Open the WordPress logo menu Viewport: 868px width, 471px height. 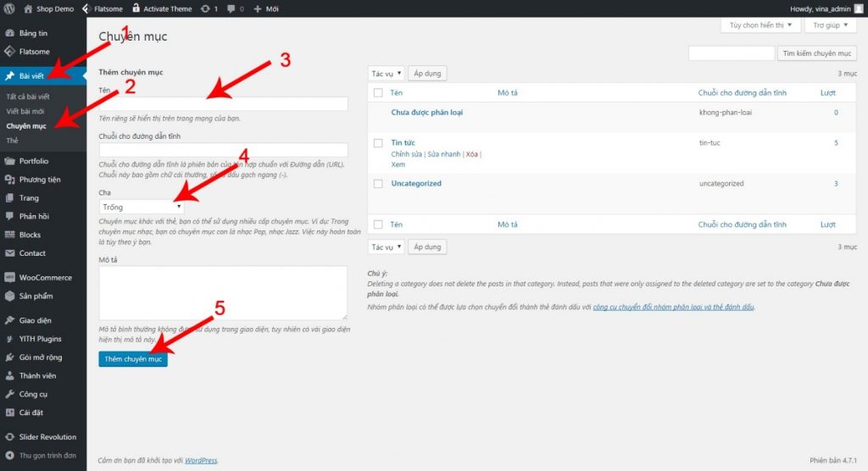coord(9,8)
